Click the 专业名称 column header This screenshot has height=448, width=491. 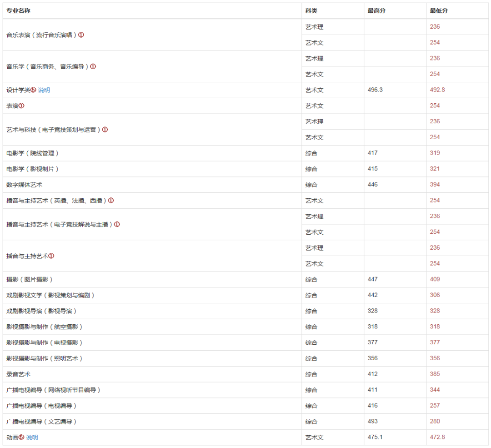click(x=19, y=10)
